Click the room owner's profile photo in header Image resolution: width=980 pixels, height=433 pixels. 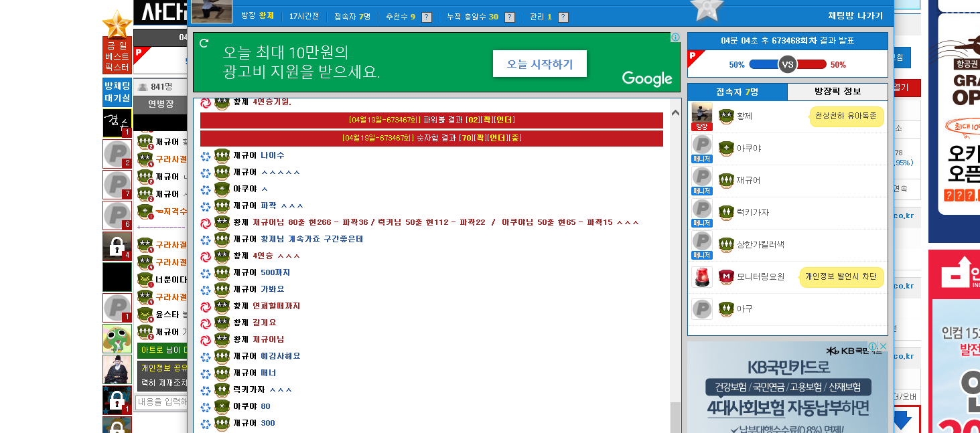click(212, 11)
